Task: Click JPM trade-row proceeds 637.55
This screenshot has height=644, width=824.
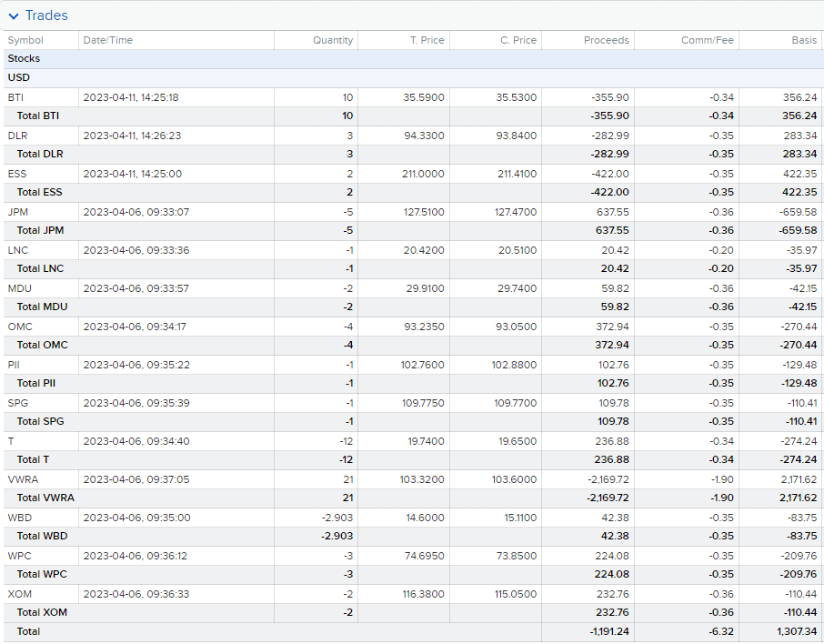Action: [x=611, y=212]
